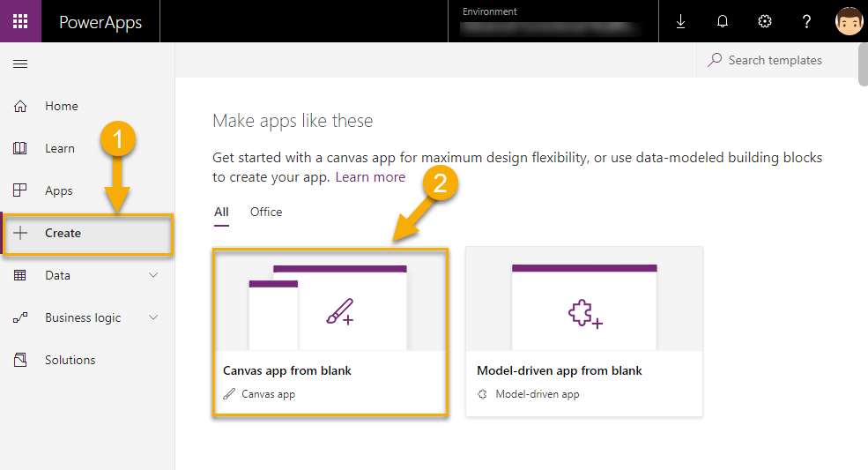Click the vertical scrollbar thumb

pos(863,65)
